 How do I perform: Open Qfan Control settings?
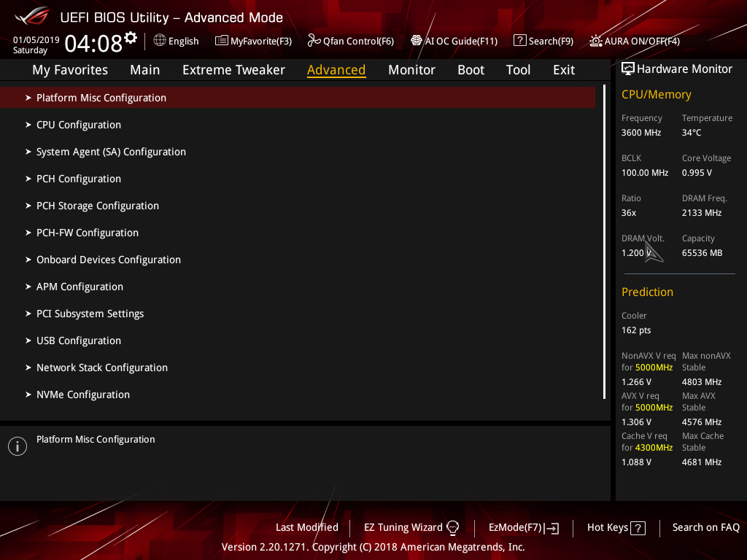click(x=350, y=41)
